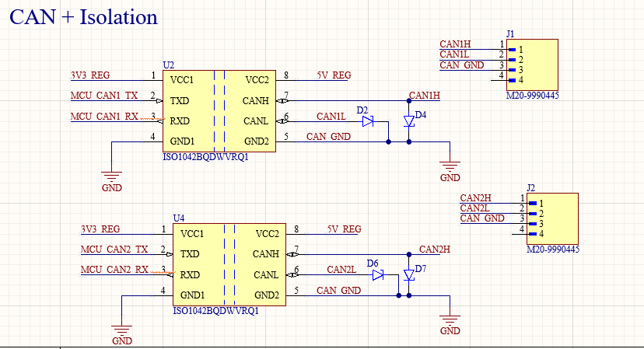Click the TXD pin name inside U2
644x349 pixels.
tap(180, 101)
